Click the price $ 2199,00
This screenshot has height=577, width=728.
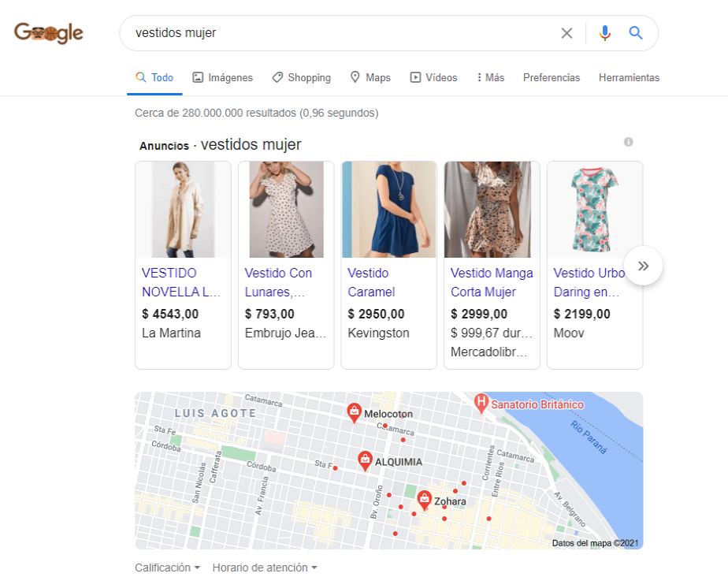point(581,314)
